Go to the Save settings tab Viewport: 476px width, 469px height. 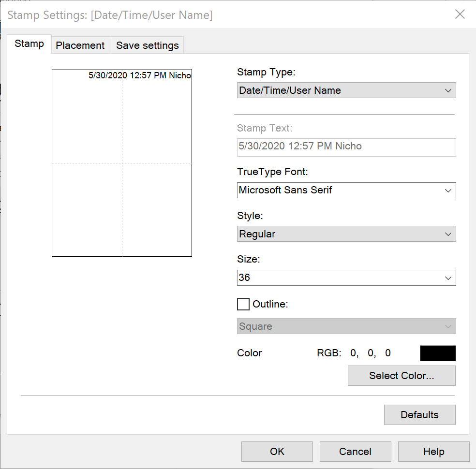[147, 45]
